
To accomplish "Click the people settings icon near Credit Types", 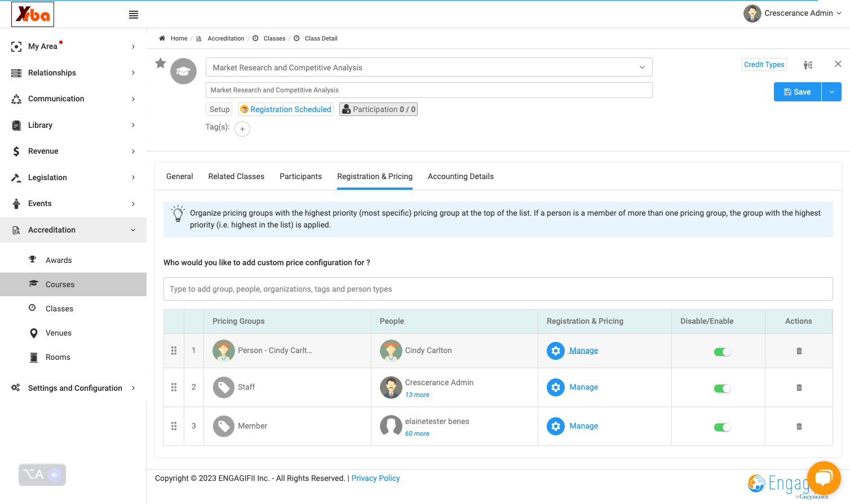I will (x=808, y=65).
